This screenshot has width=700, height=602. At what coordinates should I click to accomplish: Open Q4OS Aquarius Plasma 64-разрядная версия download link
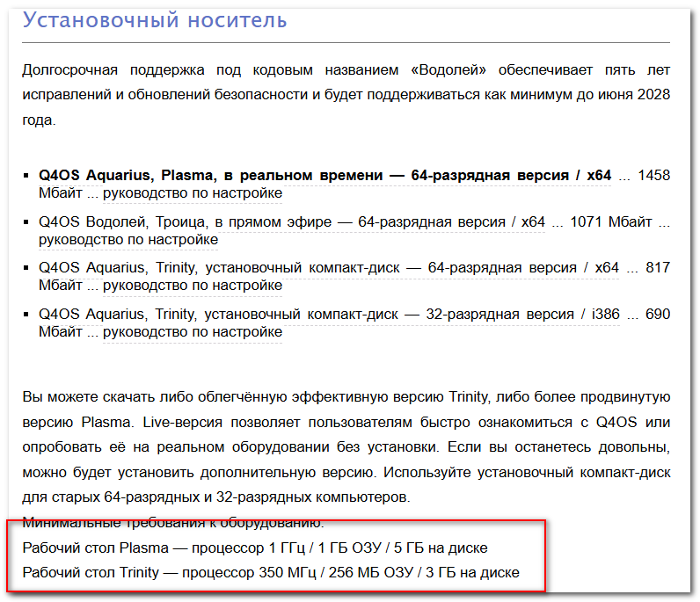[x=324, y=176]
